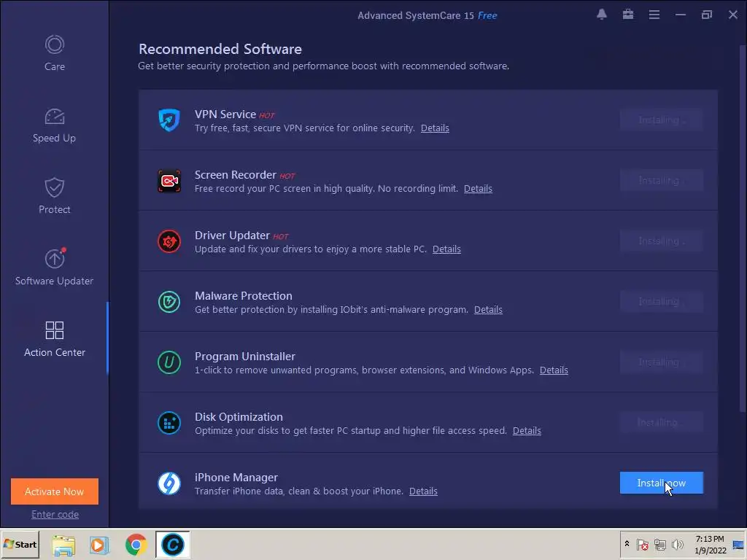Click the Disk Optimization icon
Viewport: 747px width, 560px height.
(169, 423)
